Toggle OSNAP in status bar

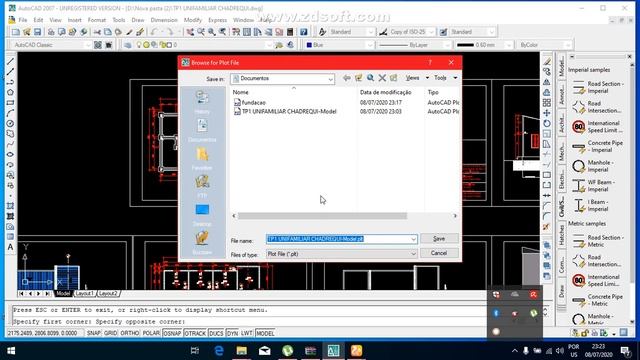pyautogui.click(x=172, y=333)
